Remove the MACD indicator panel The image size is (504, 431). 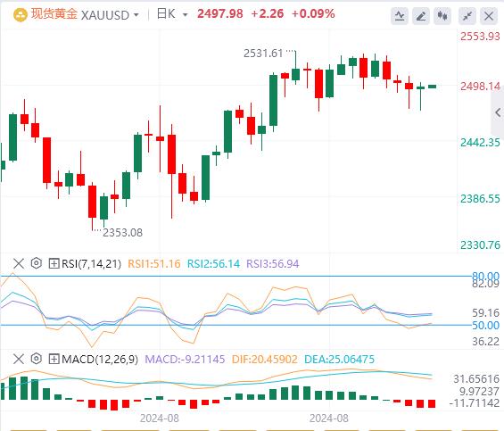point(19,359)
